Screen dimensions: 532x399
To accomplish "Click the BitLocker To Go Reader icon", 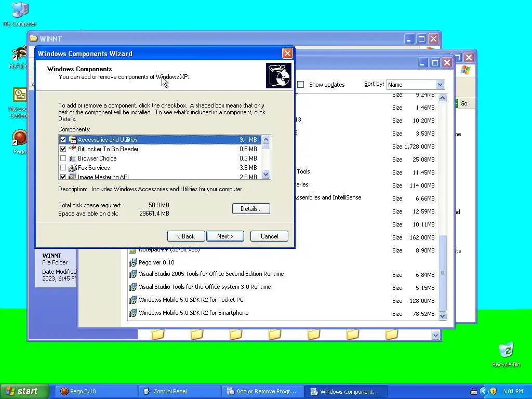I will 72,149.
